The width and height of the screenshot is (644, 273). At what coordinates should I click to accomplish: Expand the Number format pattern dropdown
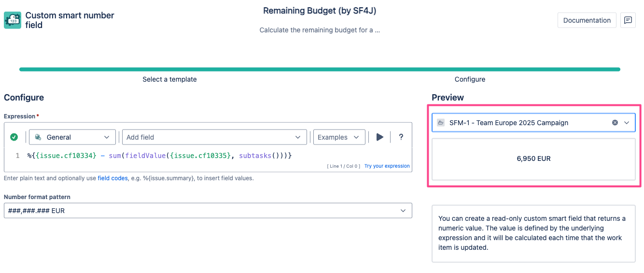[403, 211]
